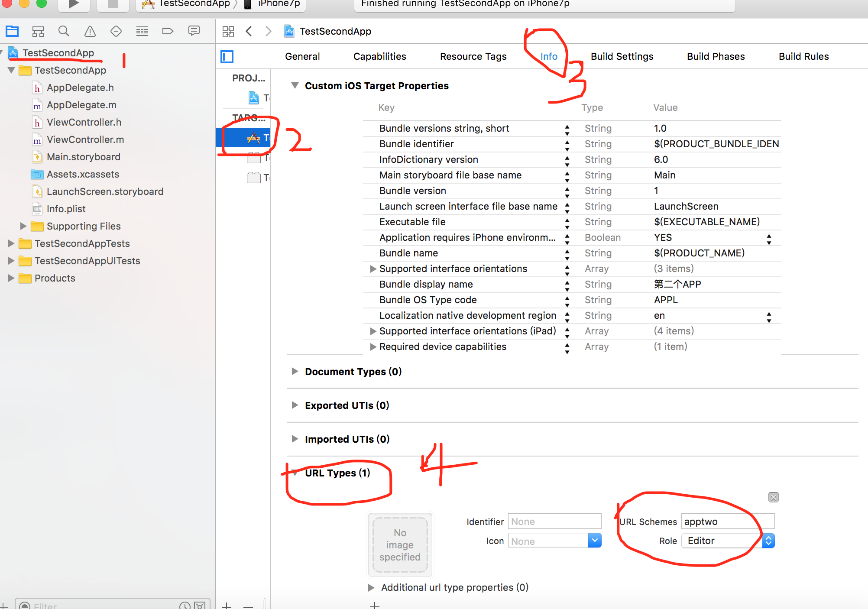Click the Identifier None field
This screenshot has height=609, width=868.
pyautogui.click(x=555, y=522)
